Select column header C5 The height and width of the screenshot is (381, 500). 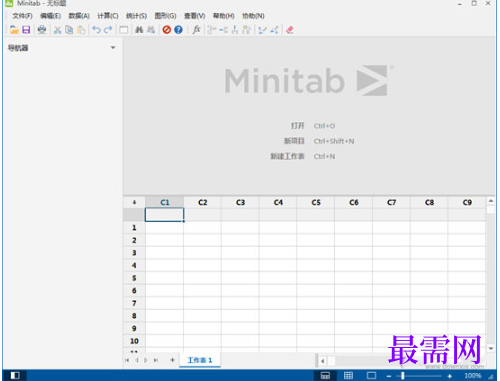(316, 202)
